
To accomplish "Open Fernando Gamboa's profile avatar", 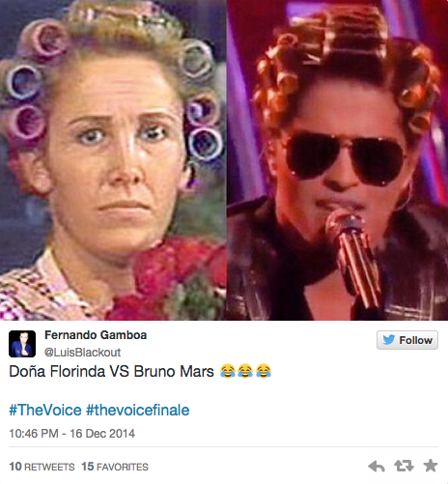I will pyautogui.click(x=22, y=344).
